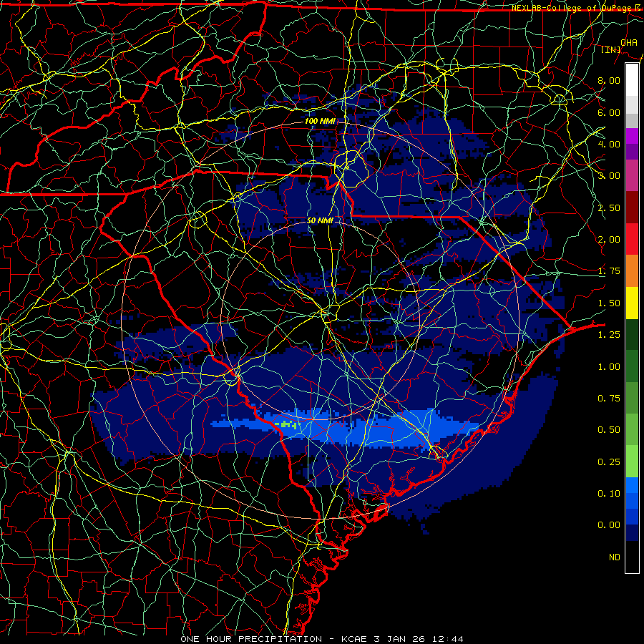Click the 8.00 legend value
This screenshot has height=644, width=644.
pyautogui.click(x=609, y=80)
